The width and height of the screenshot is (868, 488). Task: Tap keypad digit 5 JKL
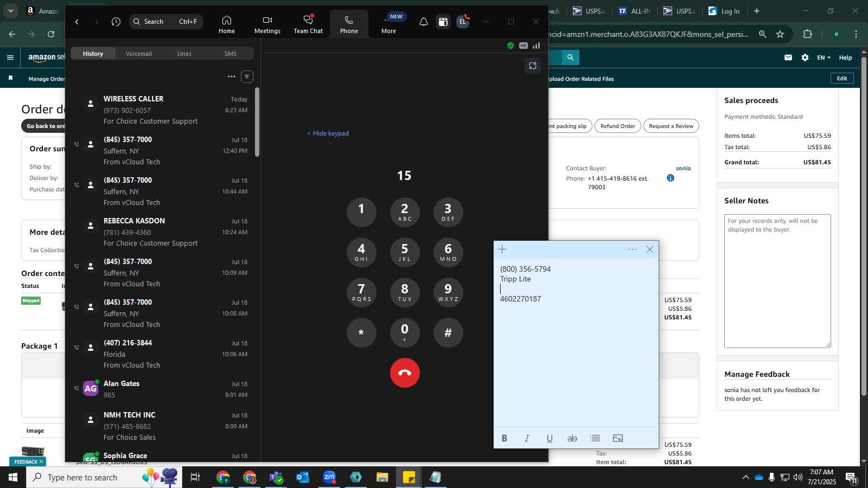(x=405, y=252)
